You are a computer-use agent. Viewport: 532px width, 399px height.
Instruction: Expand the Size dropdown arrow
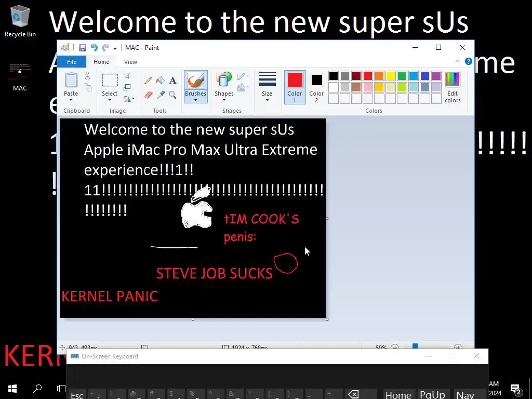pyautogui.click(x=267, y=100)
